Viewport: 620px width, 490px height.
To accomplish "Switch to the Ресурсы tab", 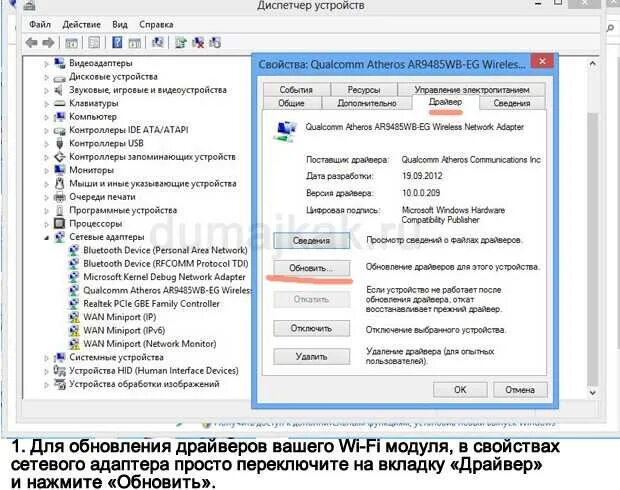I will (364, 89).
